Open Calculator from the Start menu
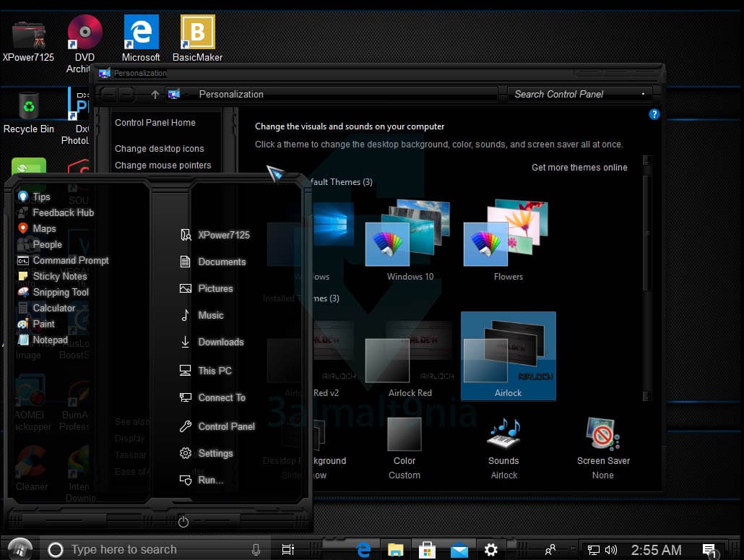Screen dimensions: 744x560 [x=46, y=308]
